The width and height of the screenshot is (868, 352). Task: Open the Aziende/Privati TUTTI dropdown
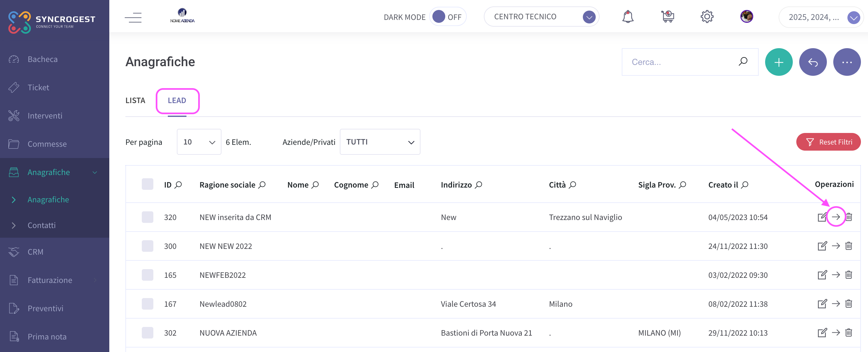(x=380, y=142)
